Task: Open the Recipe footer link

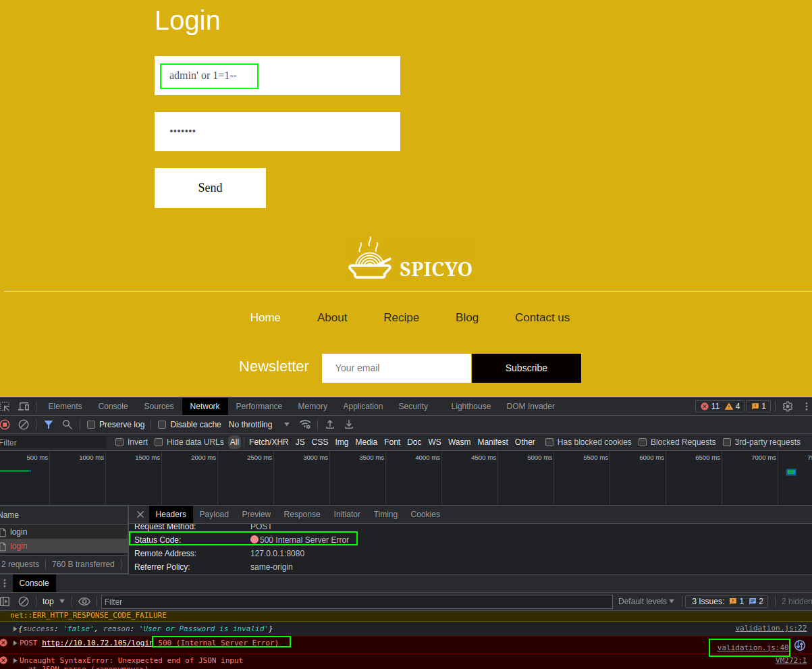Action: tap(402, 317)
